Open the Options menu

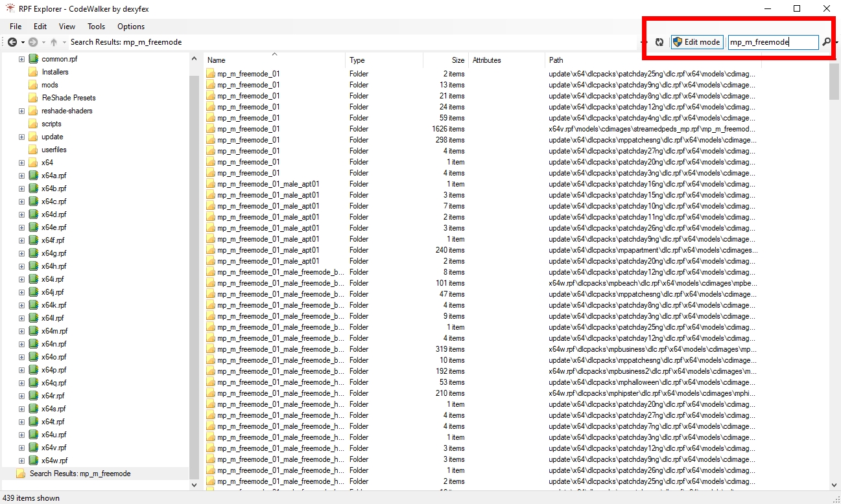131,27
